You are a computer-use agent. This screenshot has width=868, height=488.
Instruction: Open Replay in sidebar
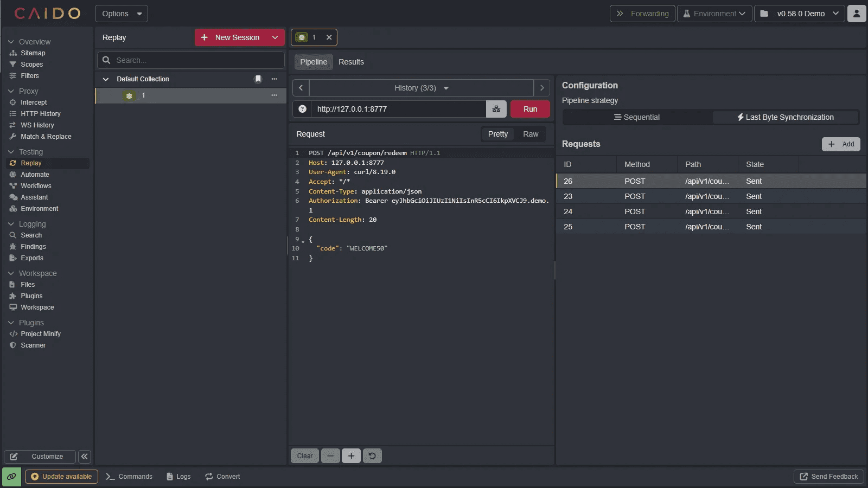tap(31, 163)
